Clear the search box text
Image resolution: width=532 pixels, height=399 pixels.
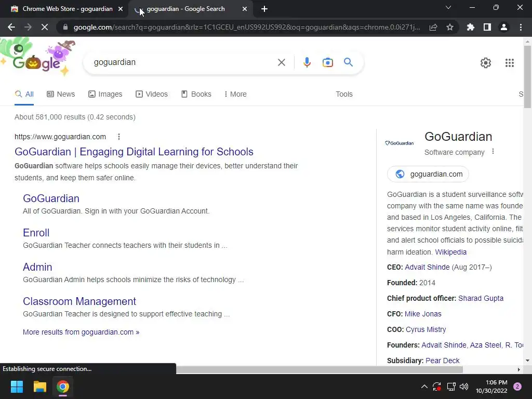click(281, 62)
